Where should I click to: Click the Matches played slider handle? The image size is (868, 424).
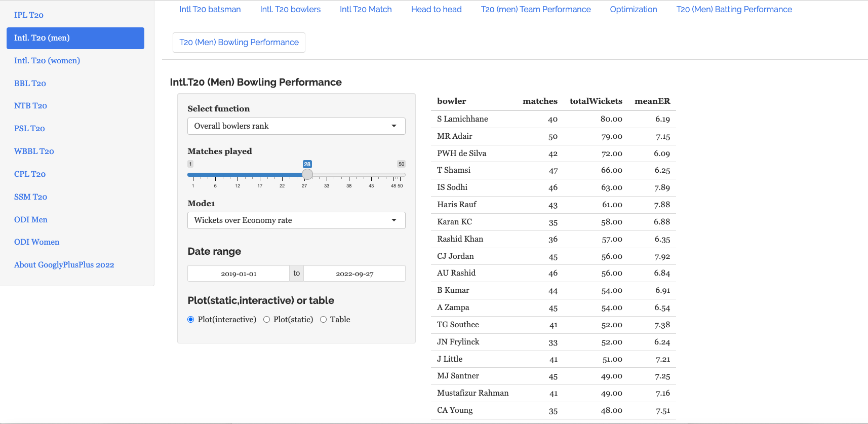[x=307, y=175]
